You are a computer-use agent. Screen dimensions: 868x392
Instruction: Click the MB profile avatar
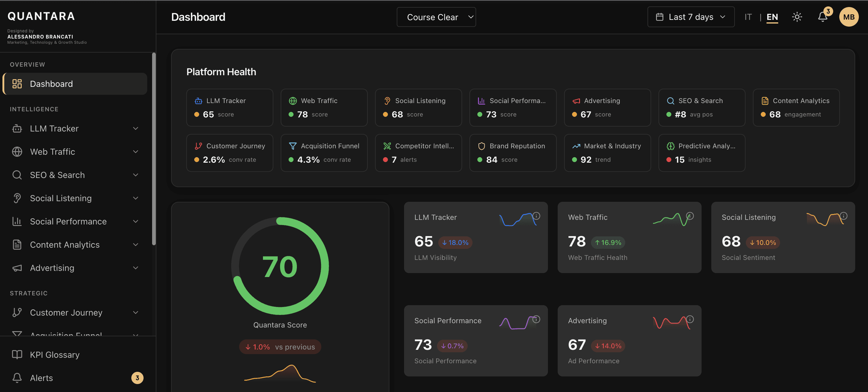849,17
